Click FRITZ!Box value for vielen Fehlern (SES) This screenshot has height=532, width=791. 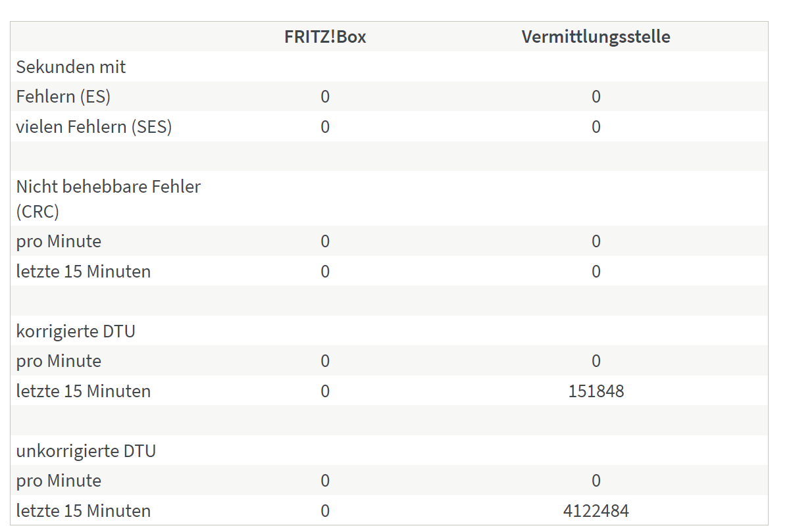click(x=325, y=127)
